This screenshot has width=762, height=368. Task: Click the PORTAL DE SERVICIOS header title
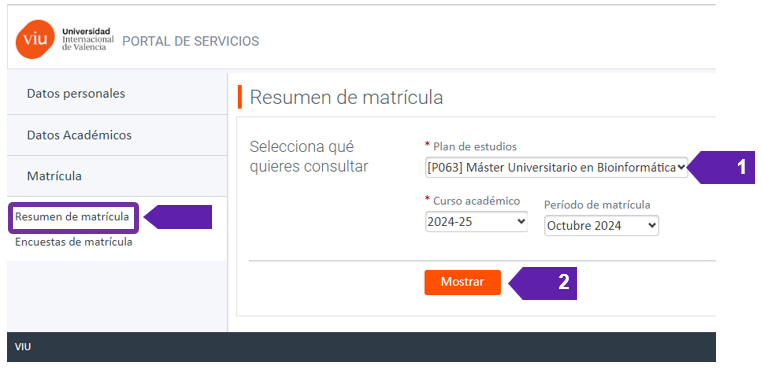[190, 41]
